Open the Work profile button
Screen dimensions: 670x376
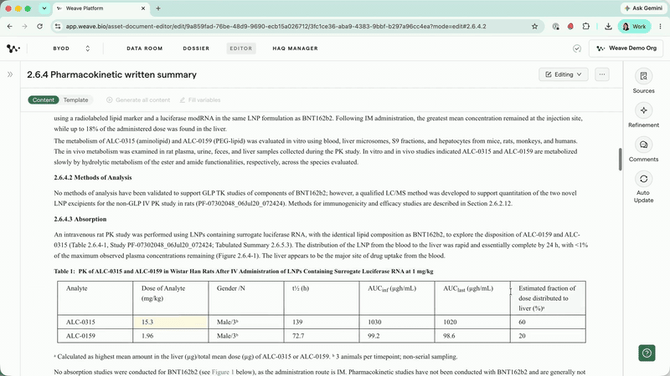pyautogui.click(x=634, y=26)
